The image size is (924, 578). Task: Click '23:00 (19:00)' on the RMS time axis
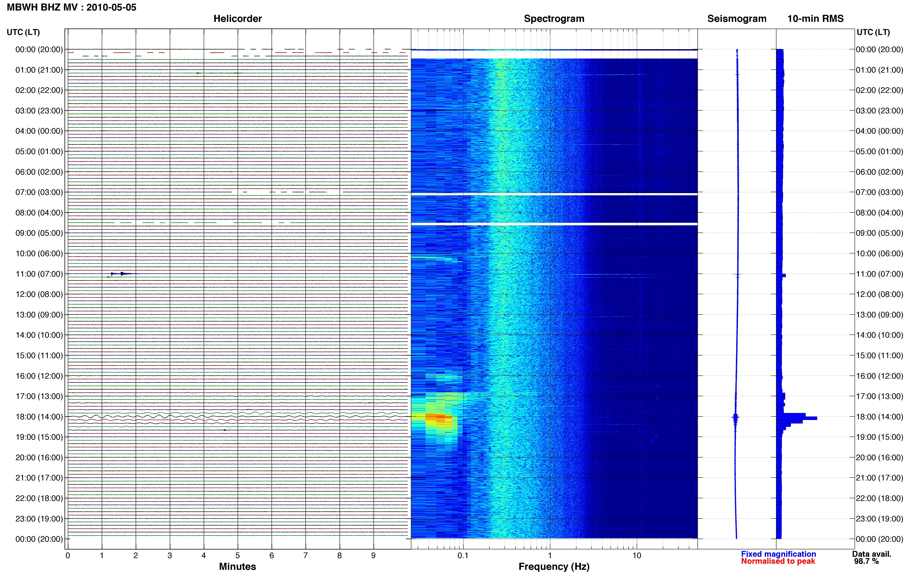coord(879,519)
